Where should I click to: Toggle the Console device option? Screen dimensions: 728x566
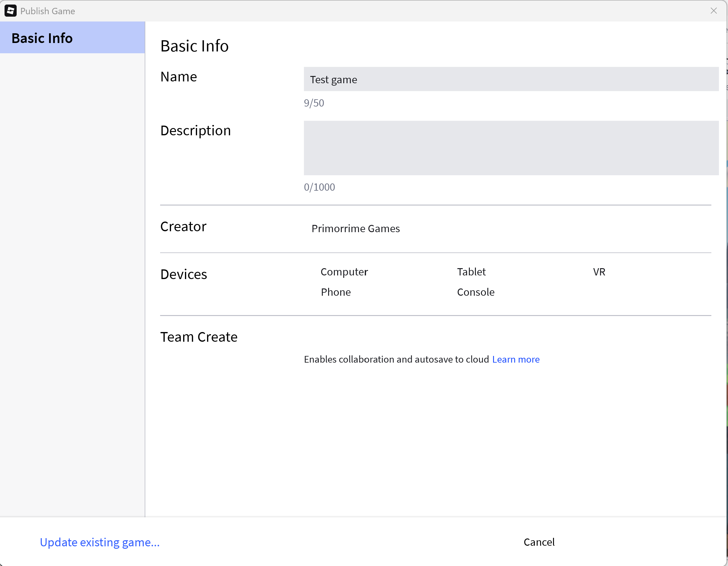coord(475,292)
